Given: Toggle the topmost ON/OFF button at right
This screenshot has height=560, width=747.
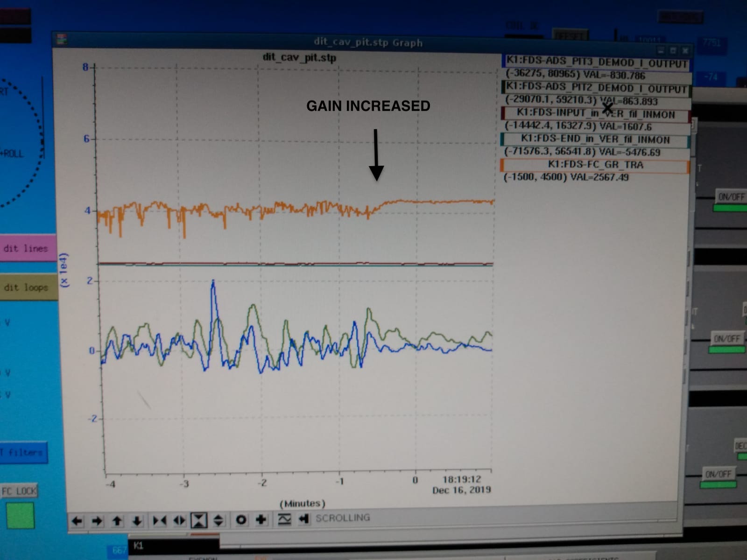Looking at the screenshot, I should click(731, 196).
